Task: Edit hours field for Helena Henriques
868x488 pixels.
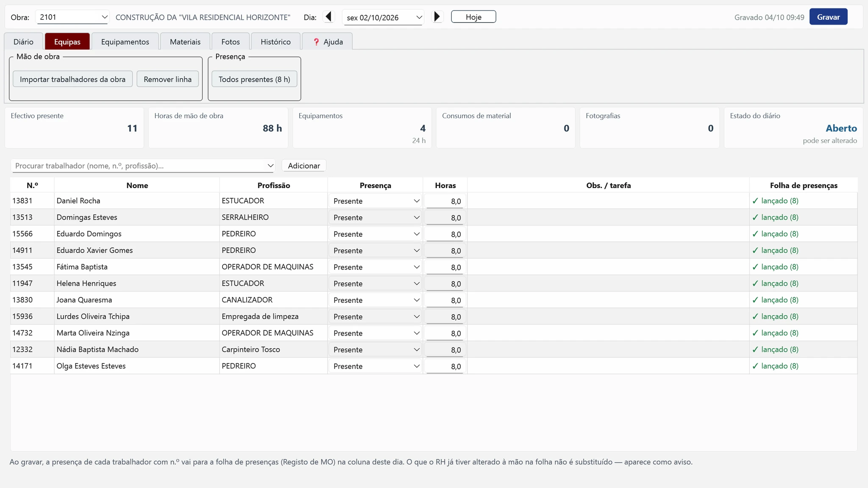Action: click(445, 283)
